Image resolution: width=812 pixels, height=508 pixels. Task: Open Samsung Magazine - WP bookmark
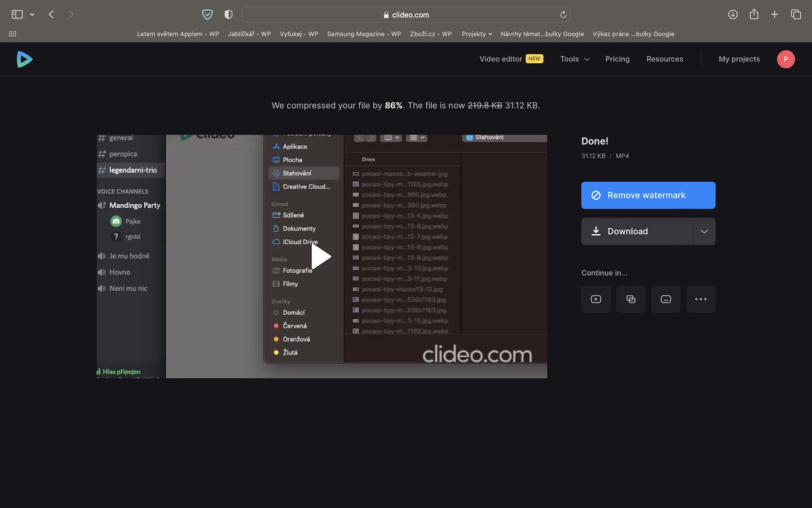364,34
